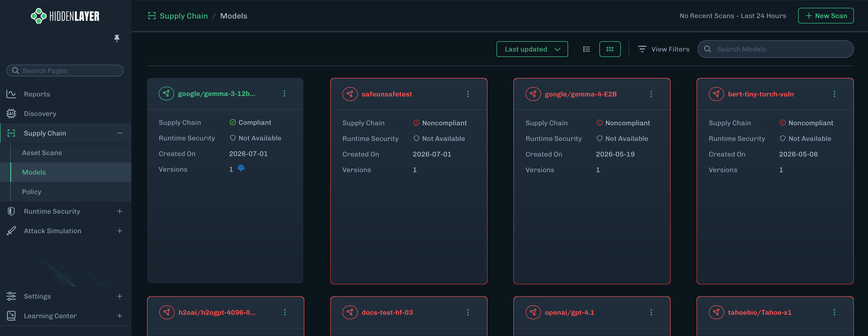Image resolution: width=868 pixels, height=336 pixels.
Task: Open options menu for tahoebio/Tahoe-x1 card
Action: coord(834,312)
